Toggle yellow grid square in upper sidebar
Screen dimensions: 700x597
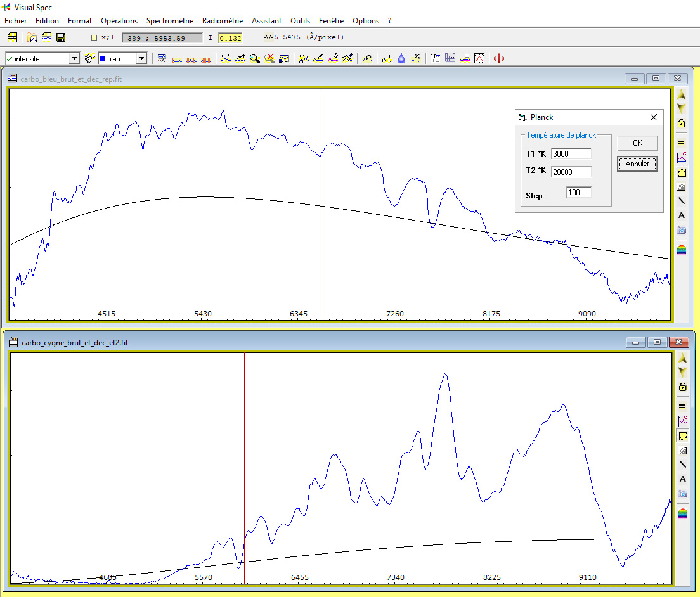pyautogui.click(x=681, y=172)
